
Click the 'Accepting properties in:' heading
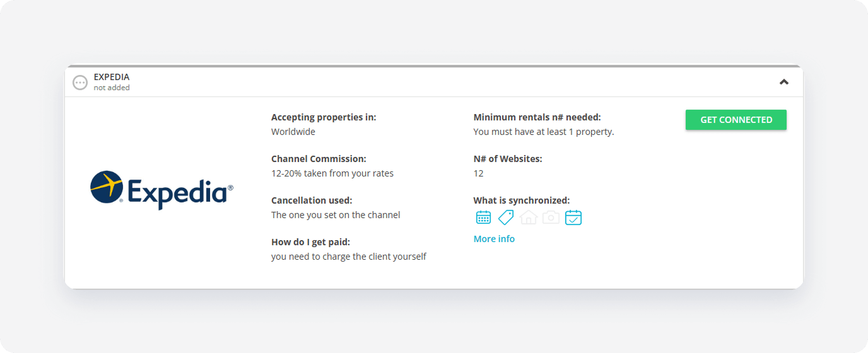tap(324, 117)
